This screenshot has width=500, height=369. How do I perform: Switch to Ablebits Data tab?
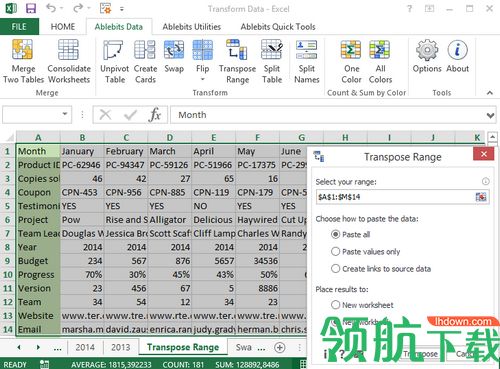click(119, 27)
